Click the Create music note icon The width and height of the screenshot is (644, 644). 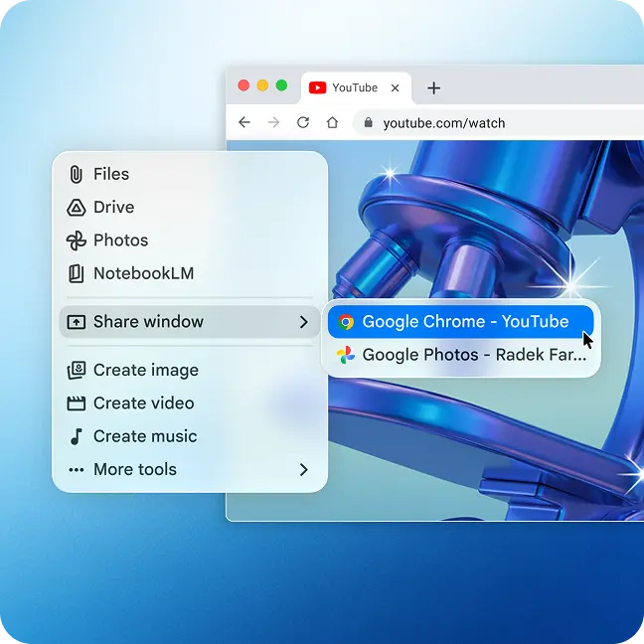click(76, 436)
